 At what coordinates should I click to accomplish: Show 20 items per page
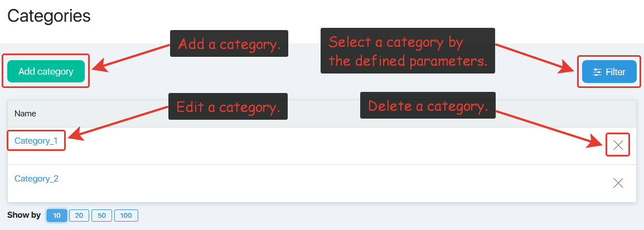pos(79,216)
